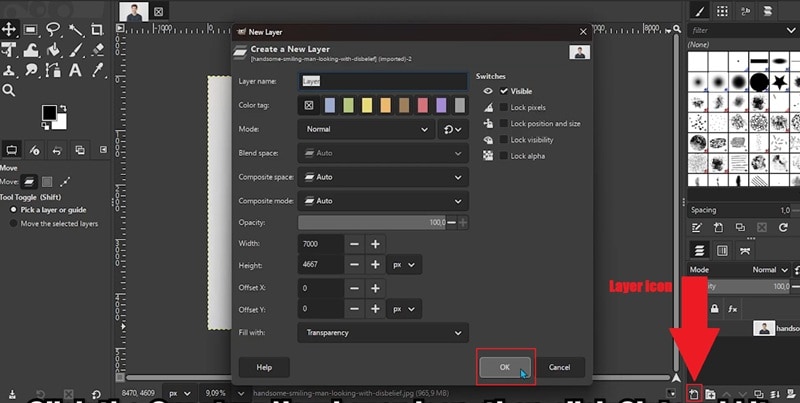Select Pick a layer or guide radio
This screenshot has height=403, width=800.
click(14, 210)
